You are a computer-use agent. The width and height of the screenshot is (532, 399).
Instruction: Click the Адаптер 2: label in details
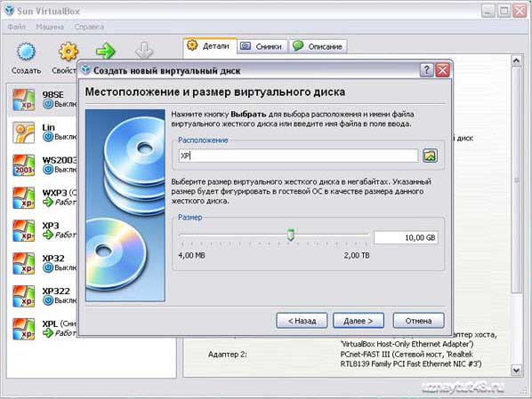[x=228, y=355]
